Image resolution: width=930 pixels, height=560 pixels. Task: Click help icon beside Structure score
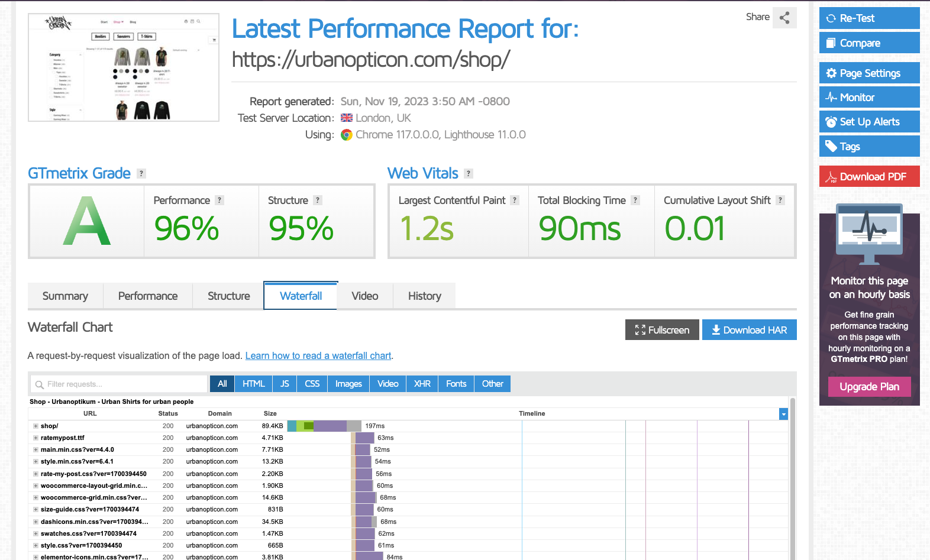pyautogui.click(x=318, y=200)
